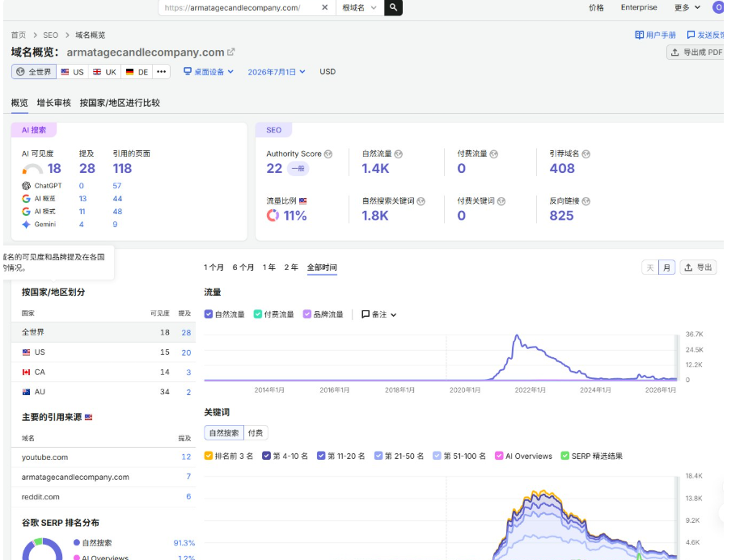The image size is (744, 560).
Task: Click info icon beside 付费关键词
Action: pyautogui.click(x=501, y=201)
